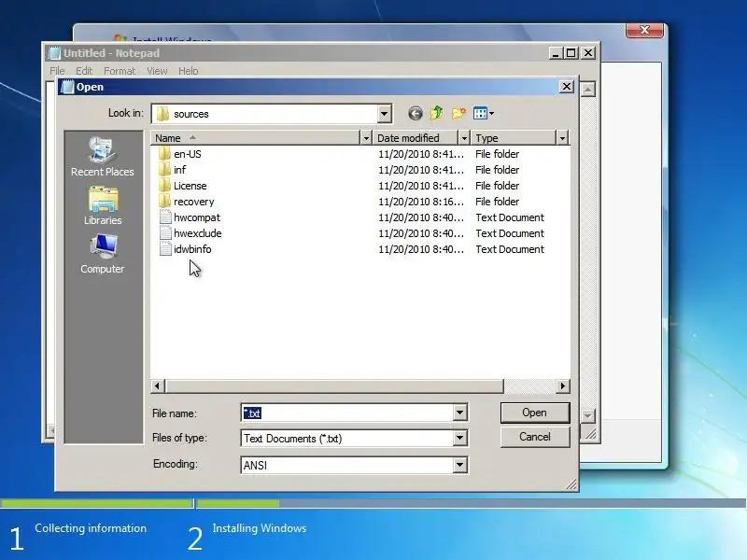Create a new folder in sources
The image size is (747, 560).
pos(458,113)
